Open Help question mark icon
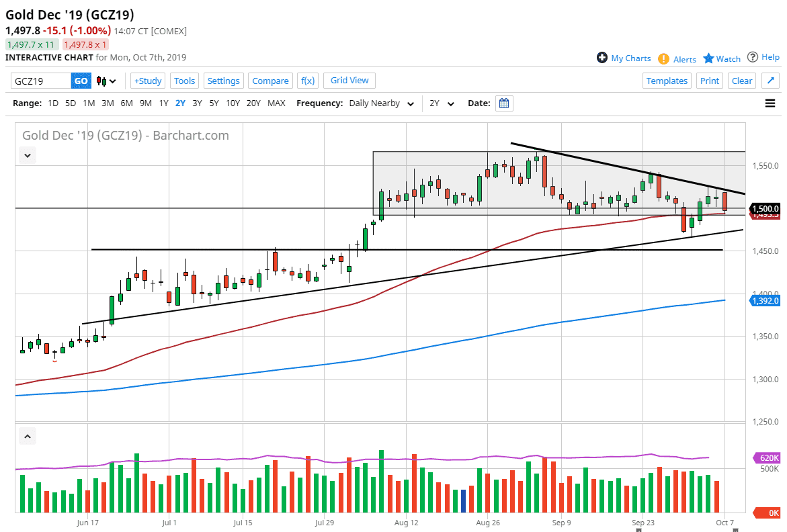The image size is (787, 532). (753, 58)
